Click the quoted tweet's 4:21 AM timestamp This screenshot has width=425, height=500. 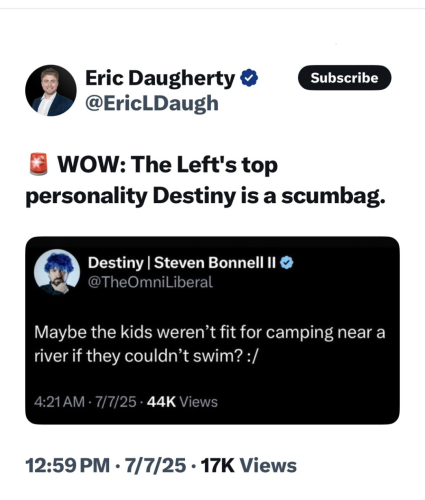tap(59, 402)
